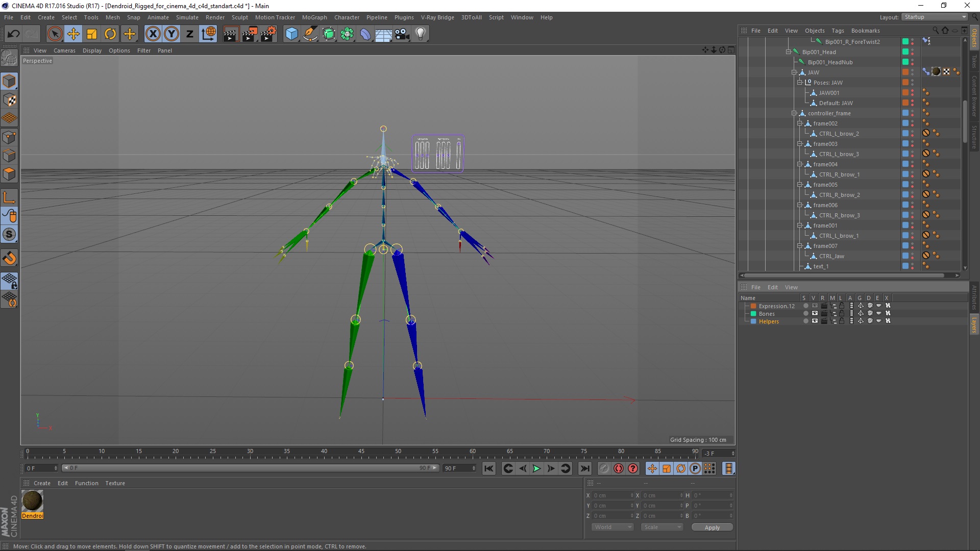
Task: Collapse frame002 node
Action: 800,123
